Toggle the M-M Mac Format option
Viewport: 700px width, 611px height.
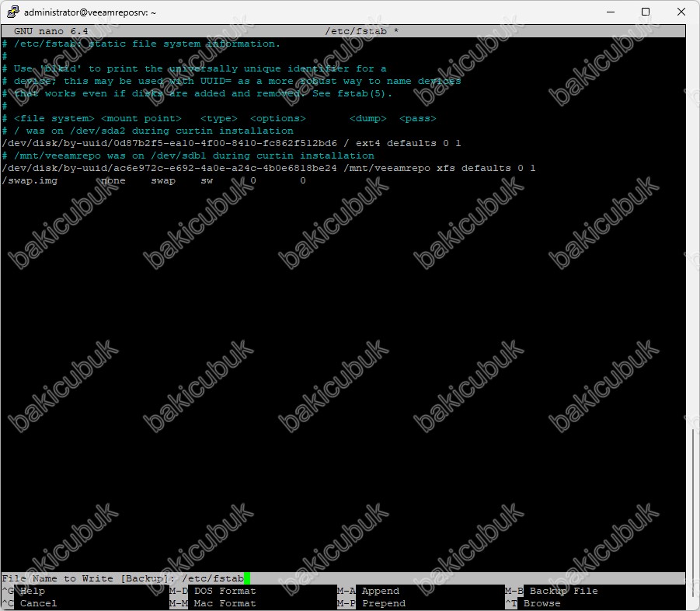[213, 603]
